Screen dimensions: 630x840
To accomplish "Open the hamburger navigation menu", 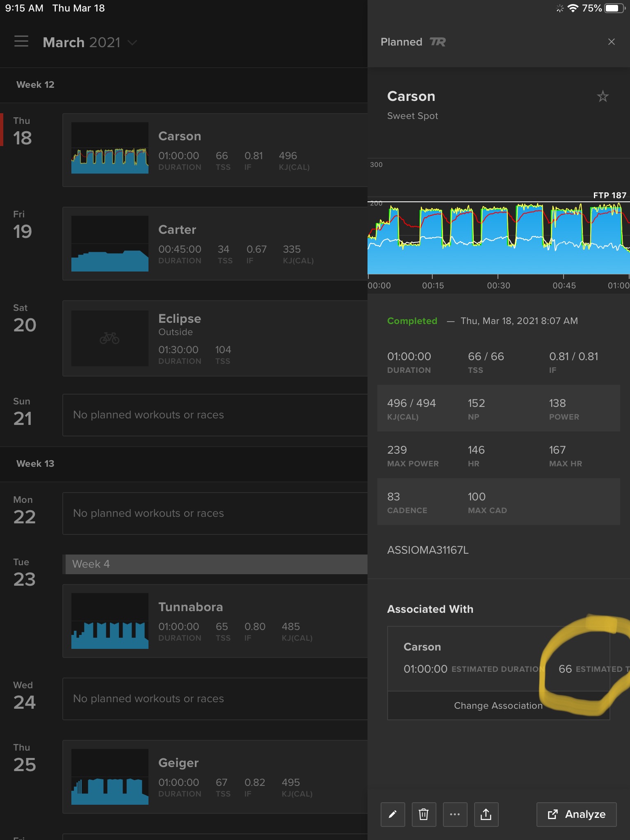I will 21,41.
